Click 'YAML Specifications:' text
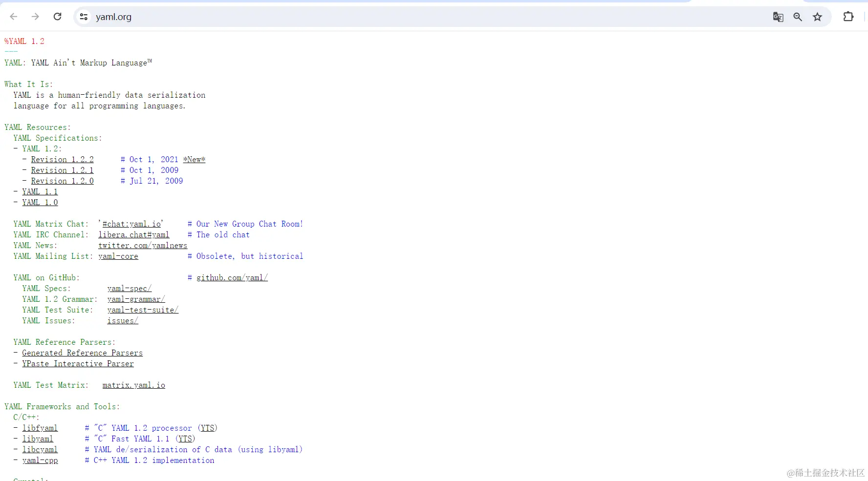 pyautogui.click(x=58, y=138)
